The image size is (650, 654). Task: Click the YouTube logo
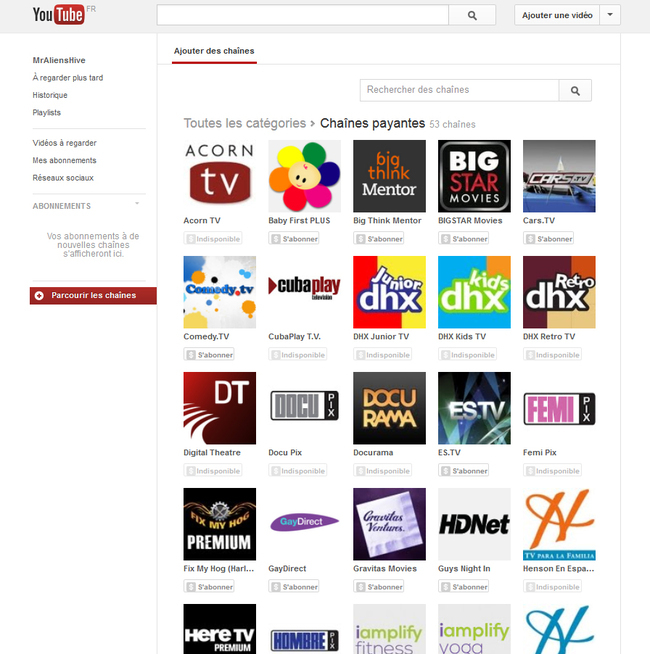pos(58,15)
